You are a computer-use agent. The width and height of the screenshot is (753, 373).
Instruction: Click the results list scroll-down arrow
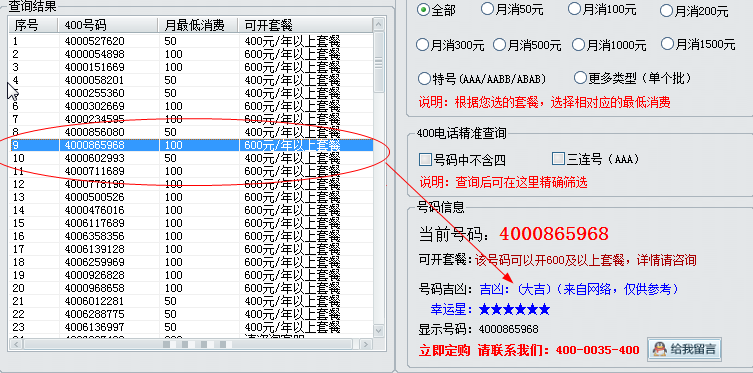pyautogui.click(x=378, y=331)
